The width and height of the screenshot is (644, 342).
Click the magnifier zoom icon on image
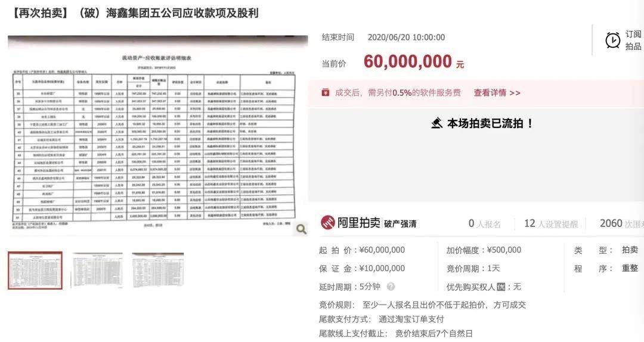(x=301, y=229)
